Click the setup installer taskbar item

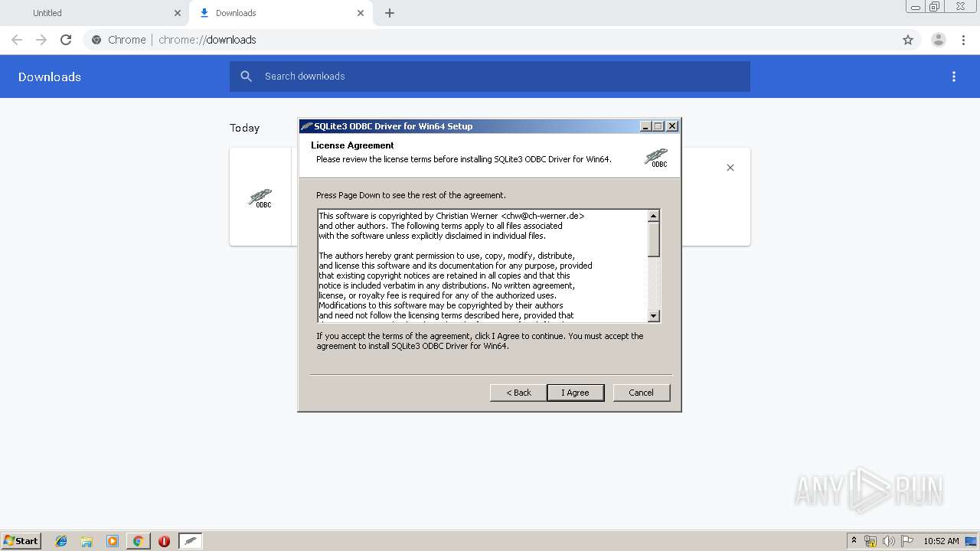click(x=191, y=541)
